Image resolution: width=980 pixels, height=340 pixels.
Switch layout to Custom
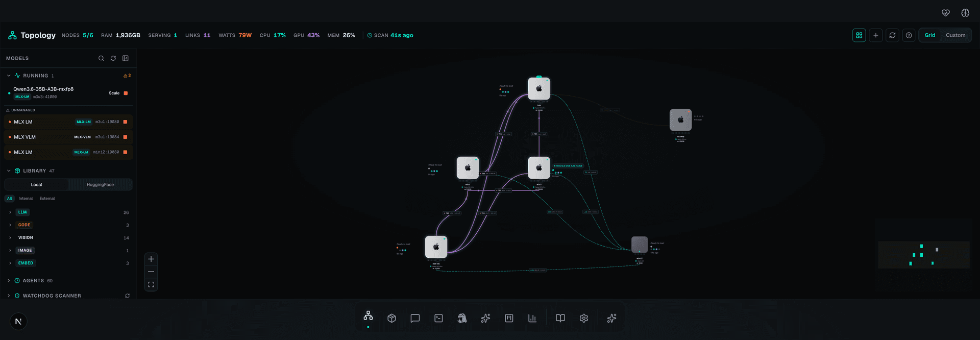pyautogui.click(x=955, y=35)
